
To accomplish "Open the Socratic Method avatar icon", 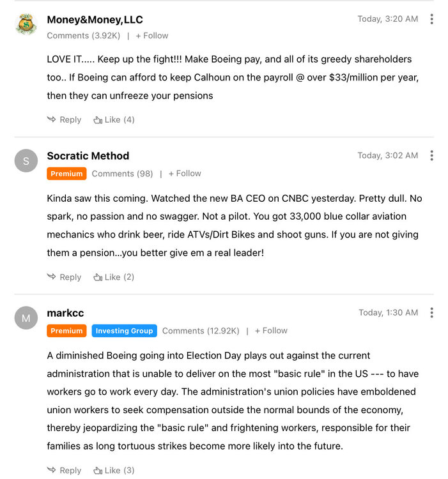I will (26, 161).
